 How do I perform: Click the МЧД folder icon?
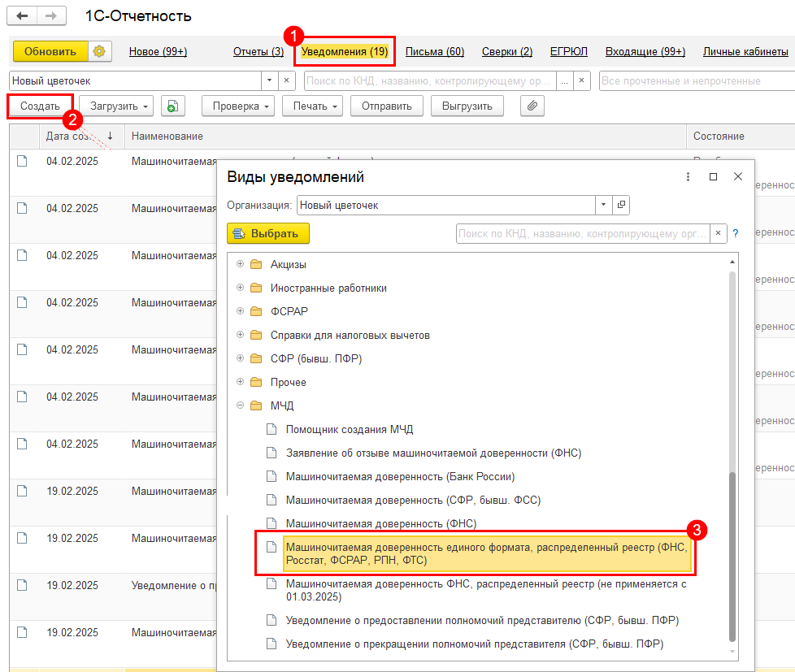256,405
